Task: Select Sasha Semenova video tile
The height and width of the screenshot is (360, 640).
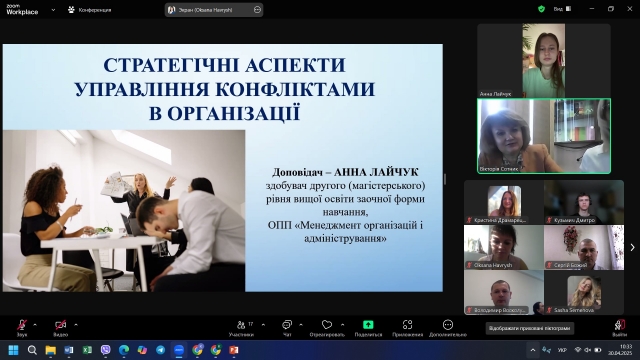Action: [x=584, y=292]
